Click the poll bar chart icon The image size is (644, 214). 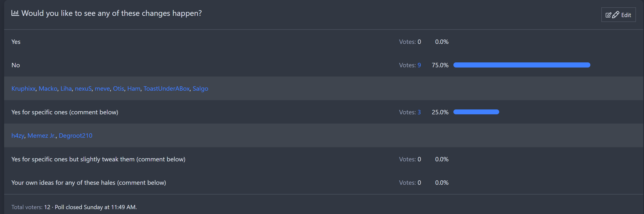[x=15, y=13]
